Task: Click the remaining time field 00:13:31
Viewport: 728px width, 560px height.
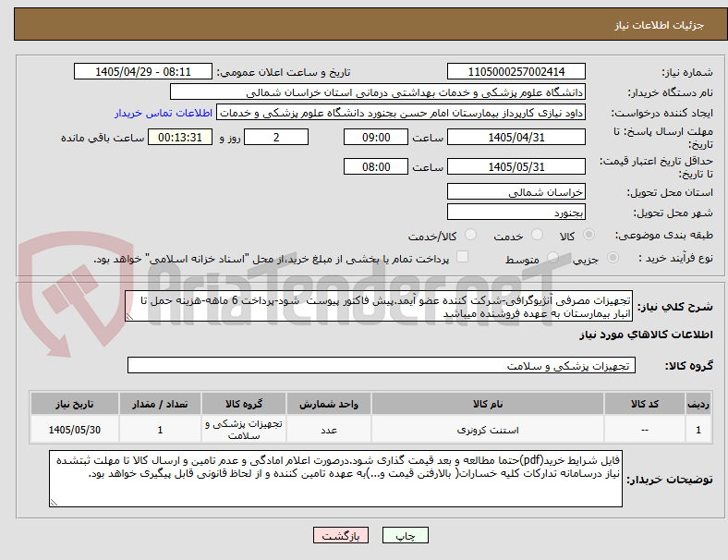Action: click(x=180, y=137)
